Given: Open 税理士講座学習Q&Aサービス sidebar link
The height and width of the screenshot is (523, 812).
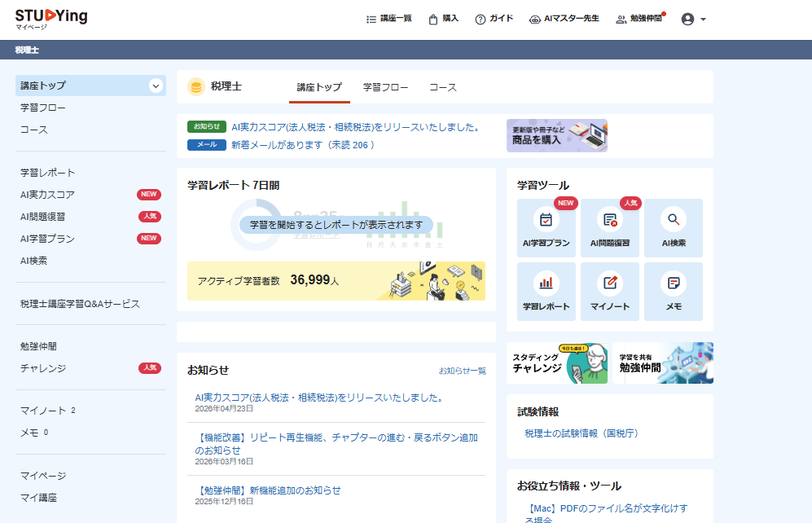Looking at the screenshot, I should (80, 304).
